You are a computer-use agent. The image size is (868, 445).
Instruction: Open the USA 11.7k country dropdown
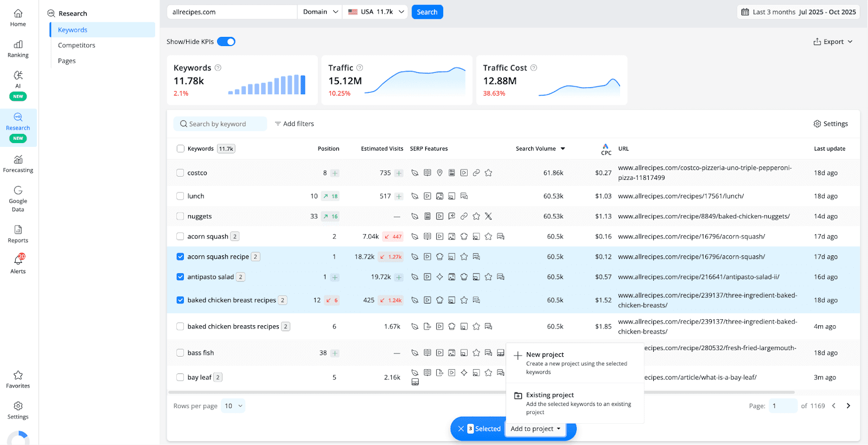coord(375,12)
